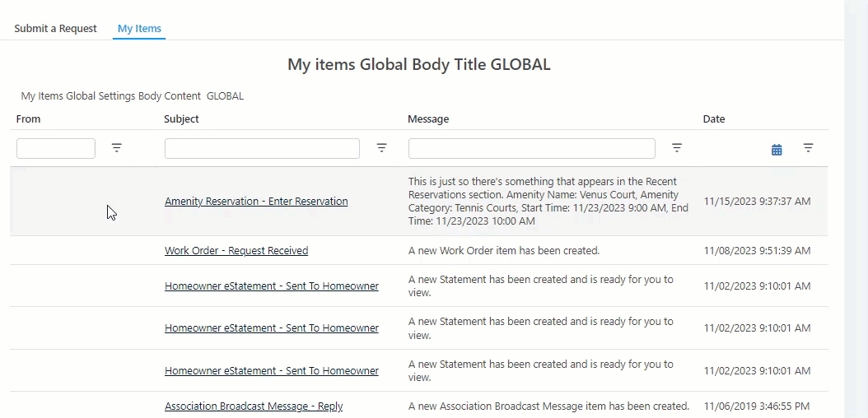Click message 'A new Work Order item has been created.'

pyautogui.click(x=504, y=250)
